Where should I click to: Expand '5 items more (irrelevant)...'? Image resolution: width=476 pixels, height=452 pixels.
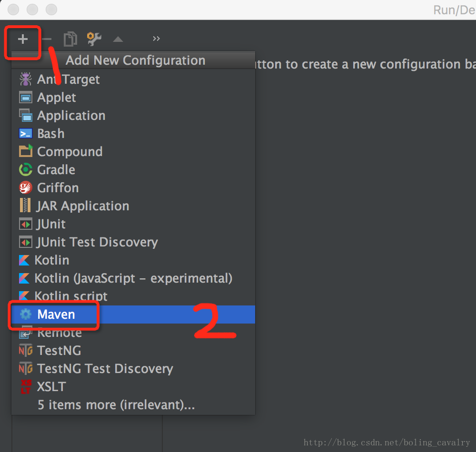pos(133,405)
